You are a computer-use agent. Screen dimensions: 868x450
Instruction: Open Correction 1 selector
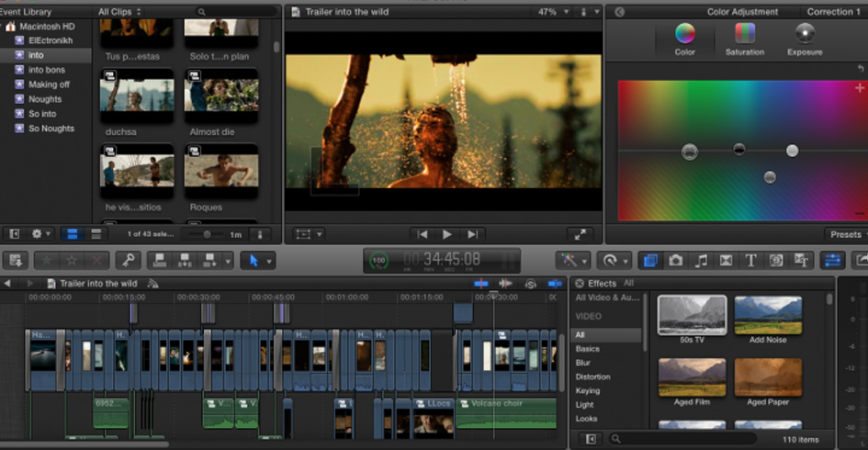tap(832, 12)
